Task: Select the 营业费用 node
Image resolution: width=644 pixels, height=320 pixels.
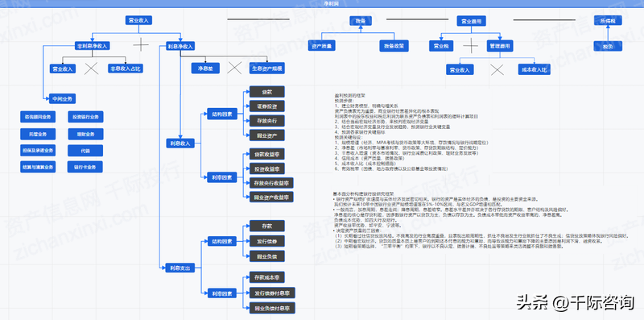Action: [x=472, y=21]
